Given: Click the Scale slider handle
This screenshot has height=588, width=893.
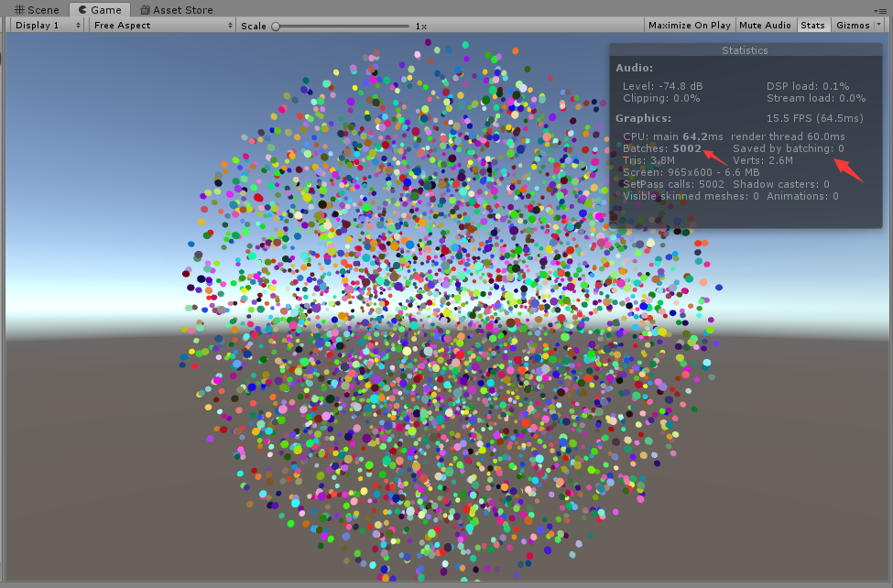Looking at the screenshot, I should 276,27.
